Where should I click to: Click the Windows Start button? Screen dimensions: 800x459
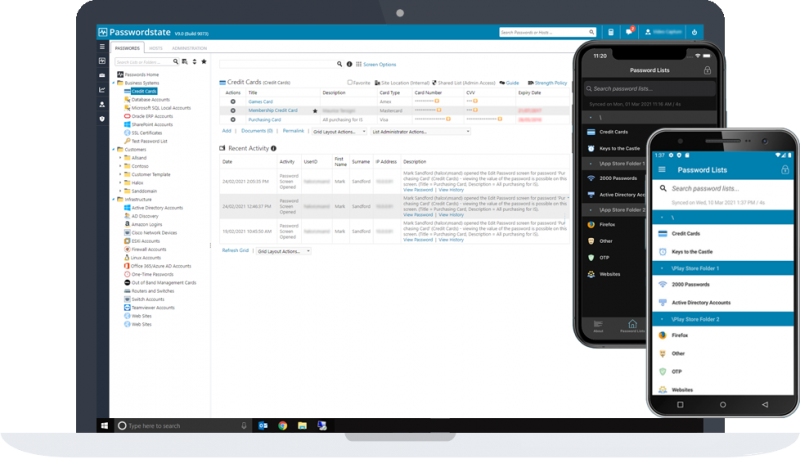(x=105, y=426)
